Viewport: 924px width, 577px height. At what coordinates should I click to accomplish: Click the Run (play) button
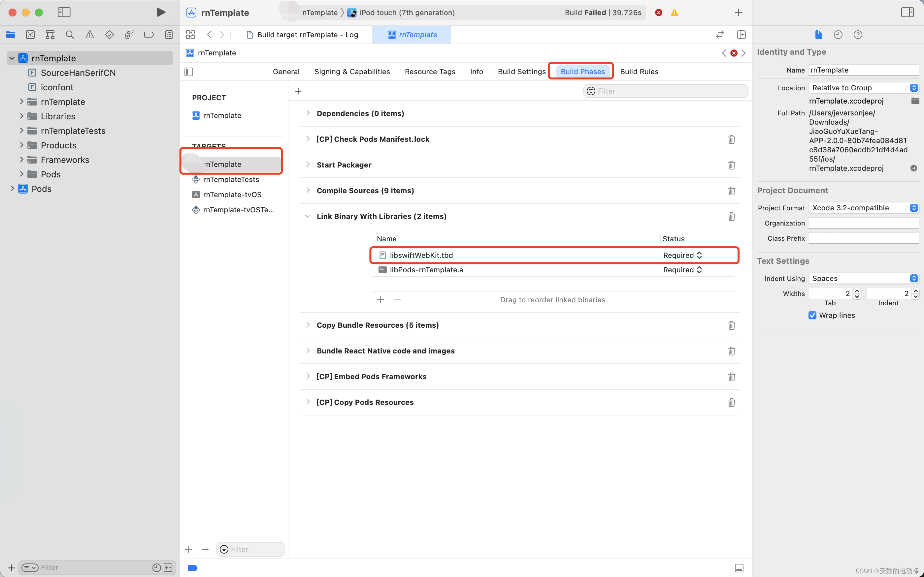pyautogui.click(x=161, y=13)
